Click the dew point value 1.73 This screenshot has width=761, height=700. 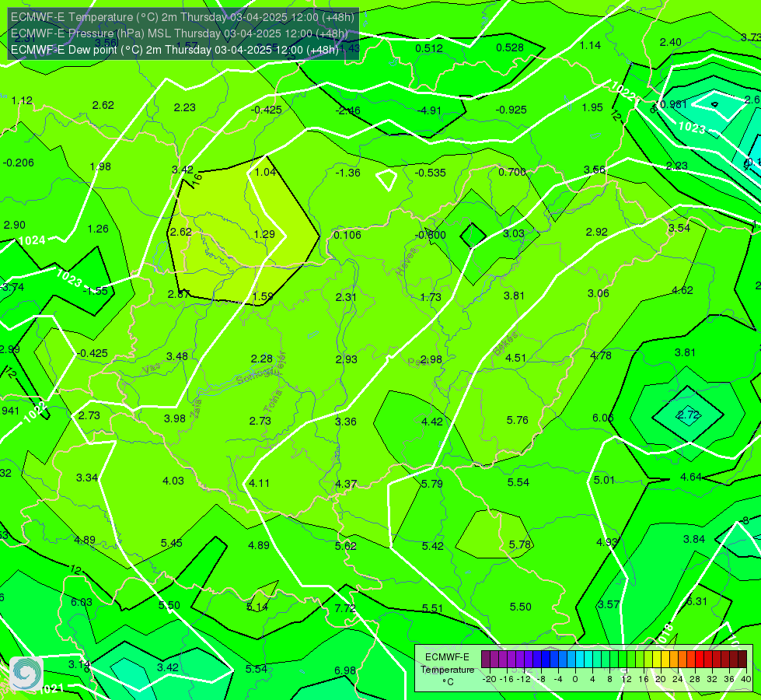(431, 297)
